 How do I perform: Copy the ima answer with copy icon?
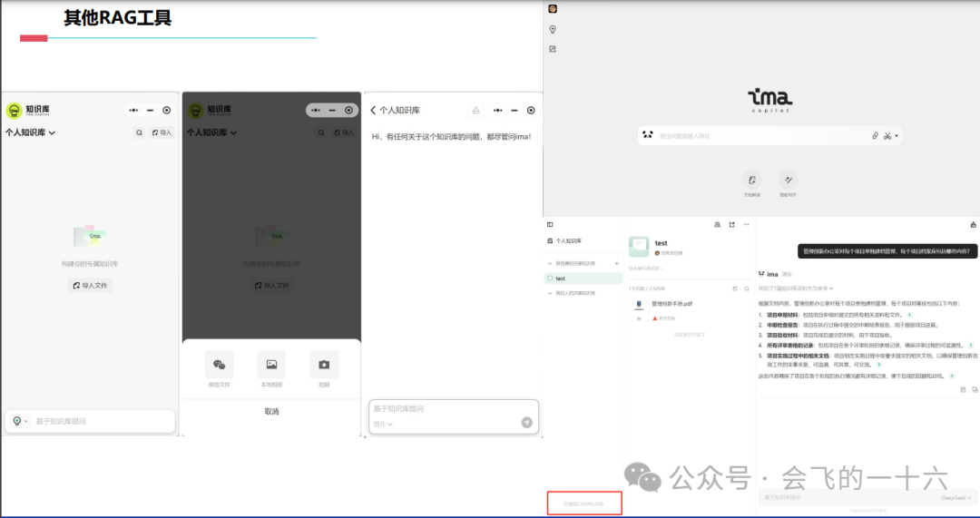pyautogui.click(x=975, y=389)
